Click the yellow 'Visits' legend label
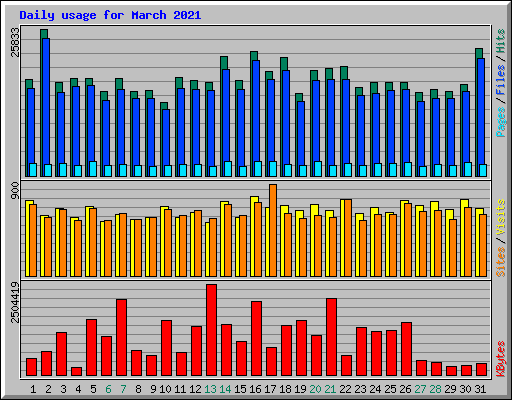The height and width of the screenshot is (400, 512). (x=501, y=218)
